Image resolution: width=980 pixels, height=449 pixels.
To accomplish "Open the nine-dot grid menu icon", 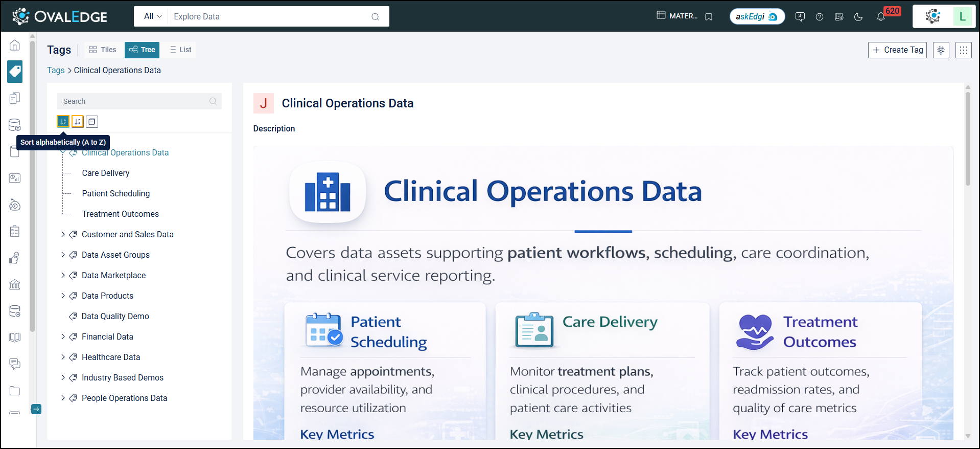I will point(963,50).
